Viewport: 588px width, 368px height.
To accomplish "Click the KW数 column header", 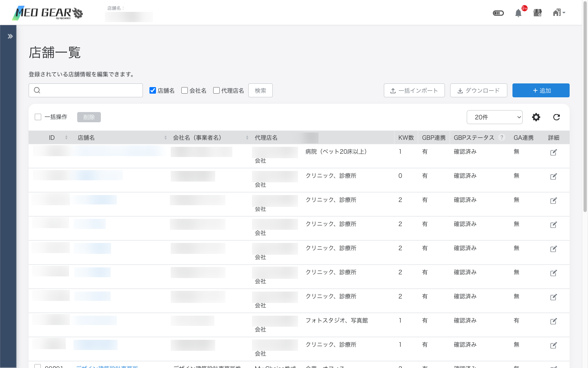I will coord(406,138).
